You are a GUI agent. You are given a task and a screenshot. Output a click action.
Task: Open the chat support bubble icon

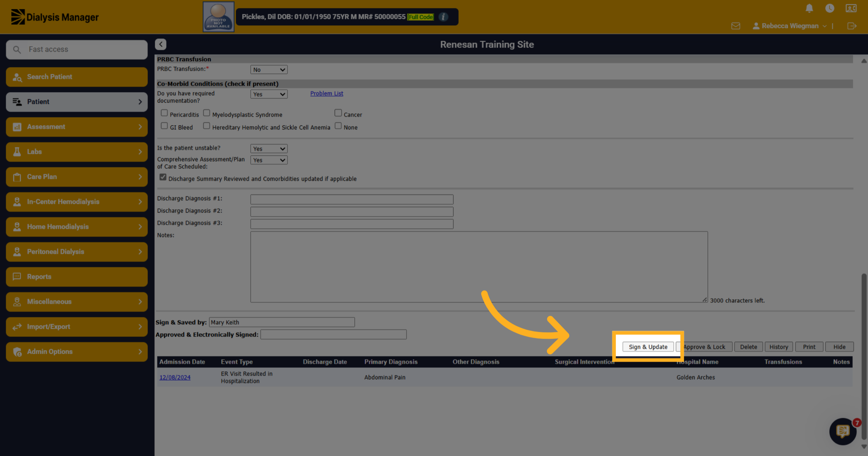pyautogui.click(x=843, y=431)
